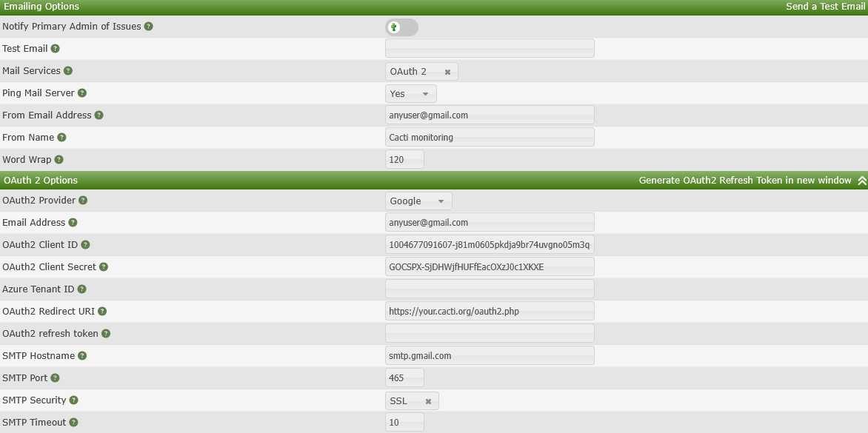868x433 pixels.
Task: Click help icon beside OAuth 2 Email Address
Action: click(73, 222)
